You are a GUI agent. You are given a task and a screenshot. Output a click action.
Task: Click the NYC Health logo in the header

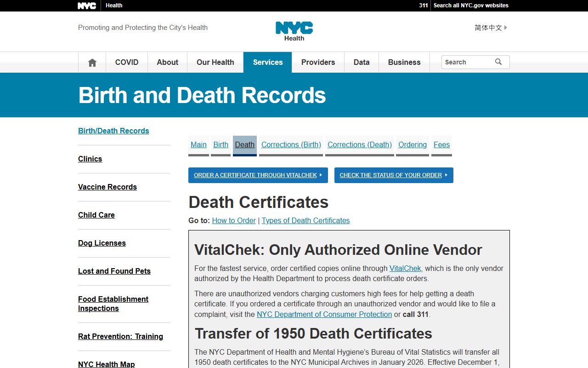tap(294, 31)
